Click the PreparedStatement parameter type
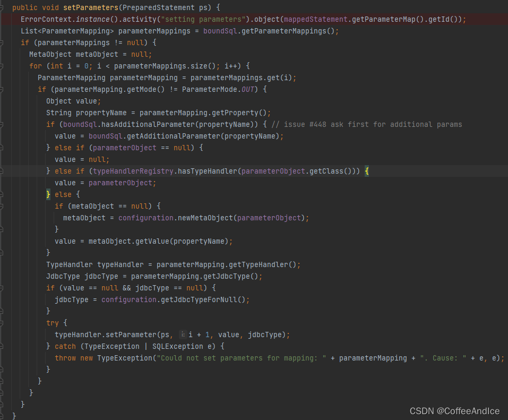This screenshot has width=508, height=420. tap(158, 8)
